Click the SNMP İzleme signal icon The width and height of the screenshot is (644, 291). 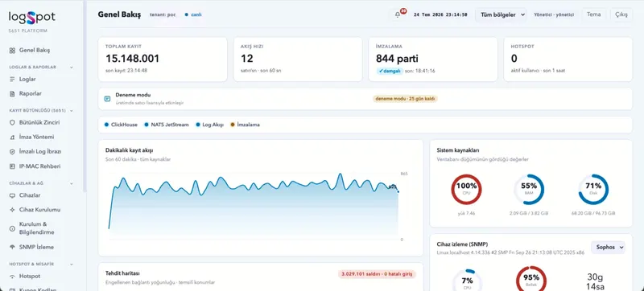(12, 247)
